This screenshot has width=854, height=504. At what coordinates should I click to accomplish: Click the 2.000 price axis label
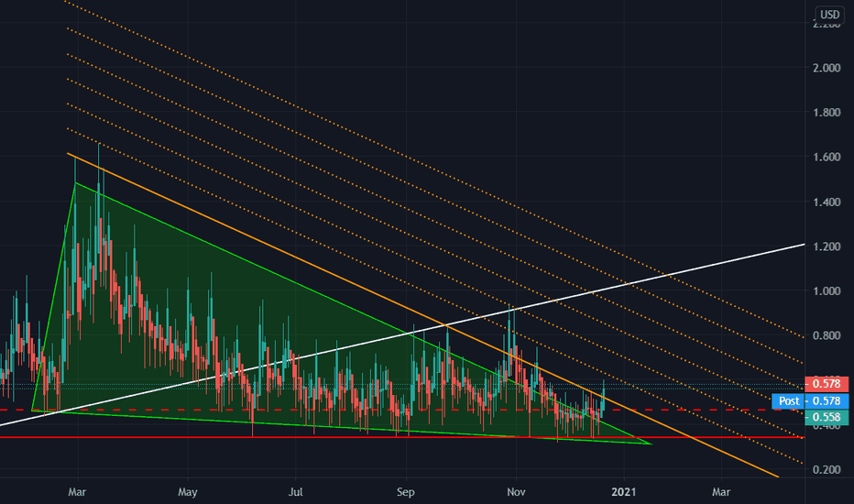[x=827, y=68]
